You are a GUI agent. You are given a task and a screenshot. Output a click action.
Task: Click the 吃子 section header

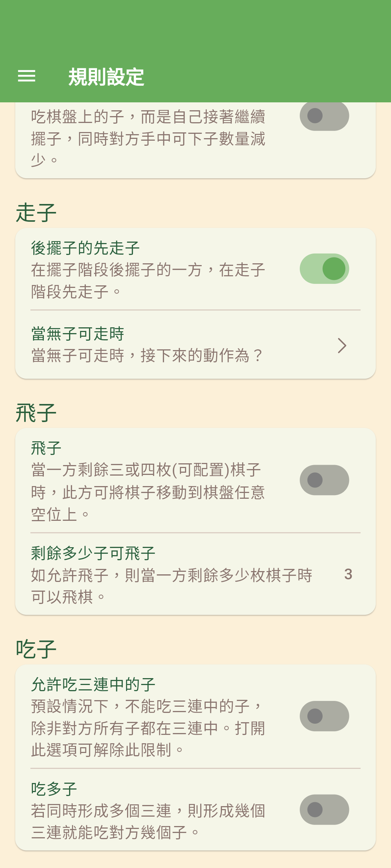point(36,649)
